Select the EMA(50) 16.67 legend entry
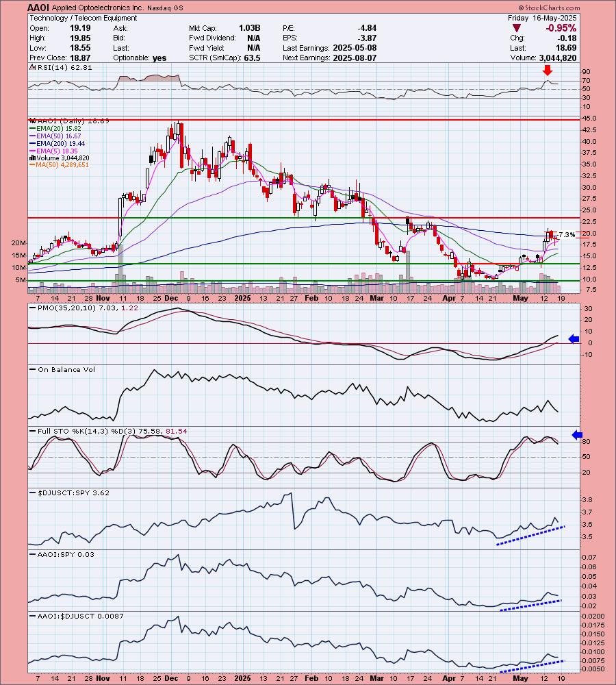The image size is (616, 685). coord(55,136)
